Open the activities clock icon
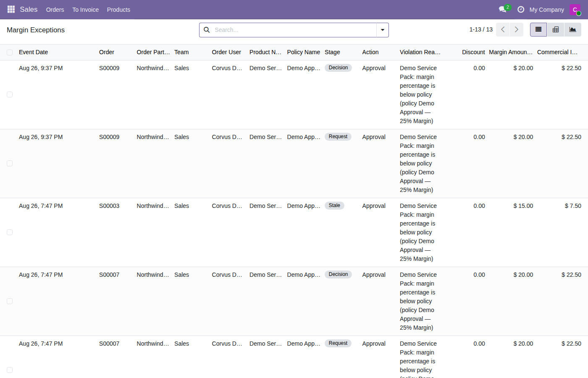This screenshot has height=378, width=588. 521,9
